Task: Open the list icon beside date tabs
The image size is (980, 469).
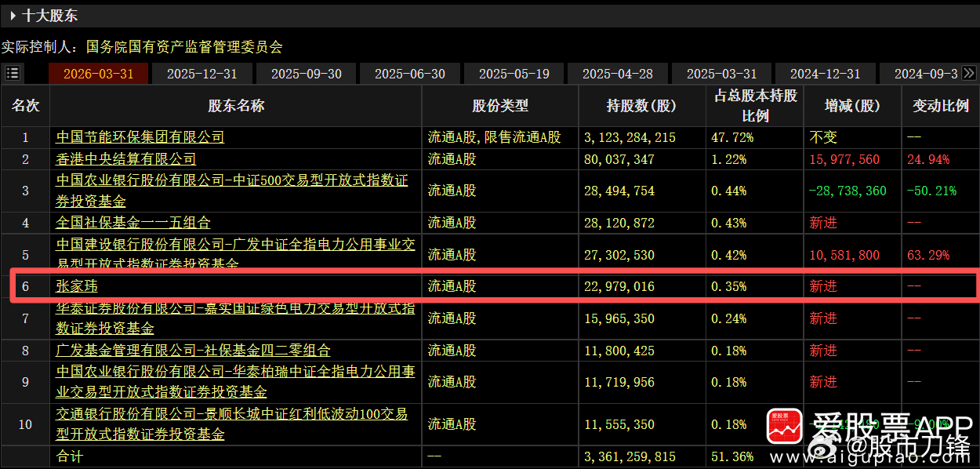Action: (x=13, y=73)
